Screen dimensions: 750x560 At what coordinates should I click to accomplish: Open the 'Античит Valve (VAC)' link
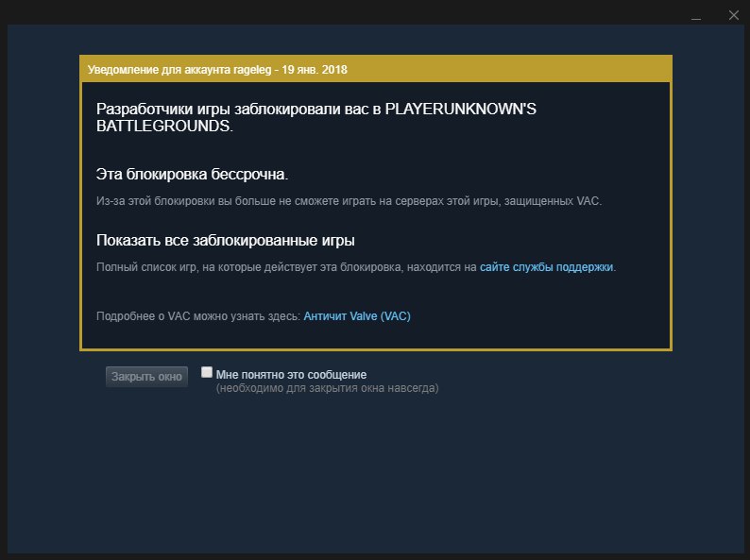[x=357, y=316]
